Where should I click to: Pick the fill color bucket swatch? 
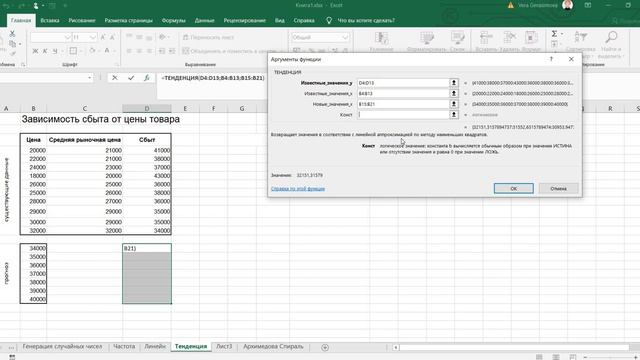92,51
